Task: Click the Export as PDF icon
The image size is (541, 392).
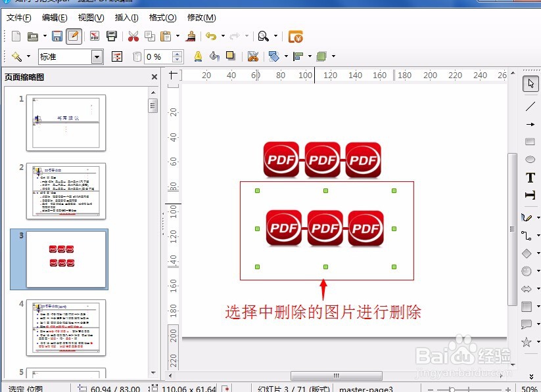Action: click(x=95, y=36)
